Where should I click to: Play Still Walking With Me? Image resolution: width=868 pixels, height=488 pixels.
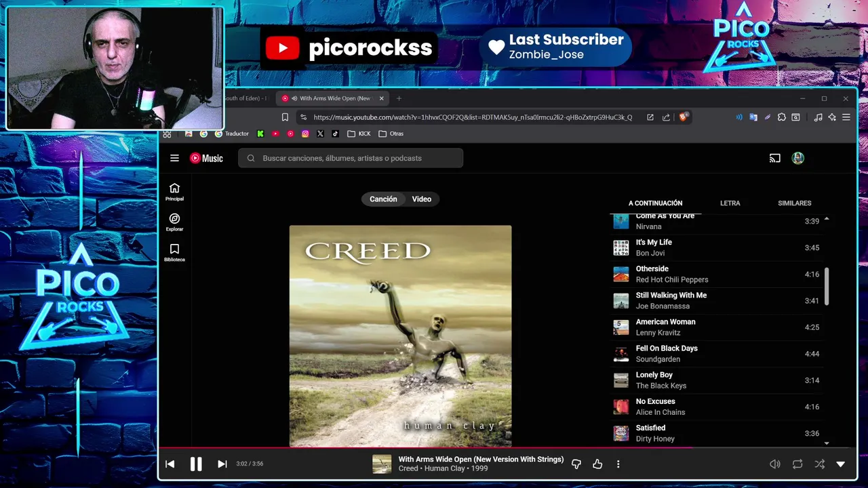tap(717, 300)
